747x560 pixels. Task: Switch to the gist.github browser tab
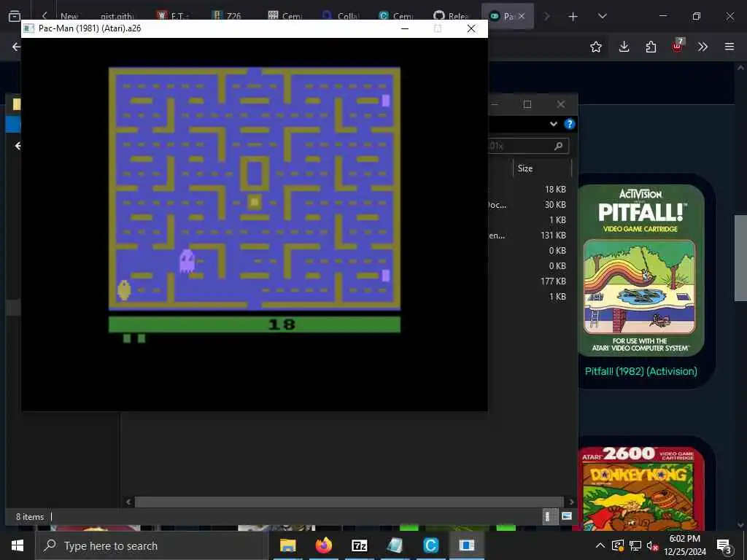(117, 17)
